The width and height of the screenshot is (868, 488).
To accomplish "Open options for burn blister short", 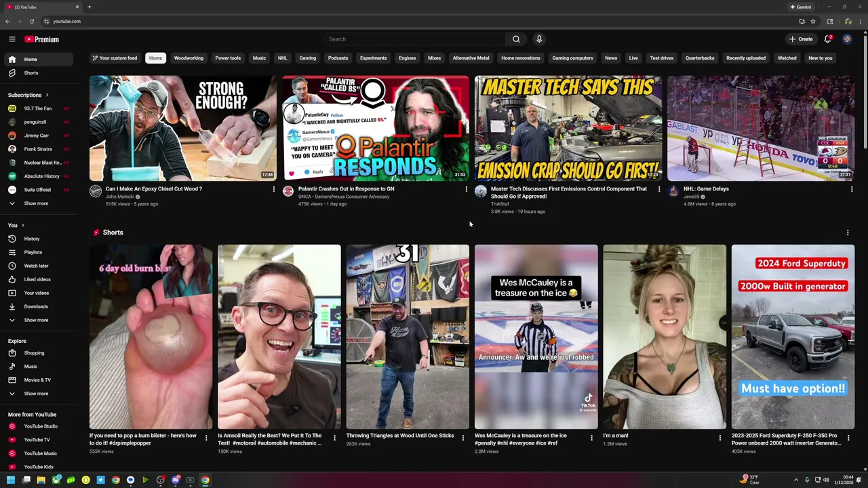I will click(x=206, y=438).
